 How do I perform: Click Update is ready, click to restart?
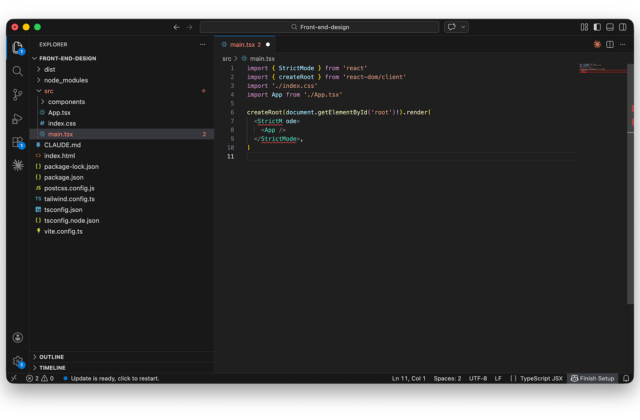point(111,378)
